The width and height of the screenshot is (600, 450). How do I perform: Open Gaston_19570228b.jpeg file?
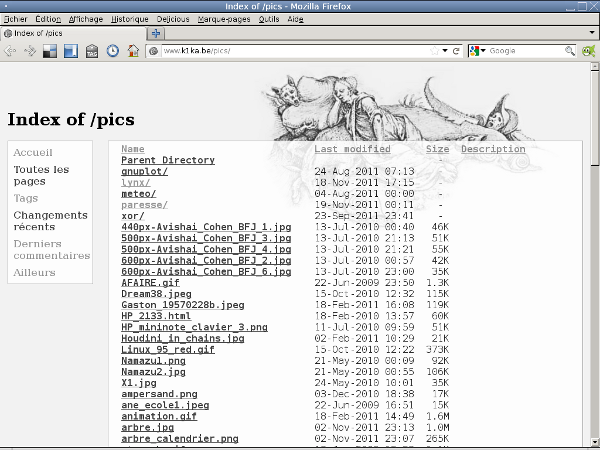click(x=183, y=305)
